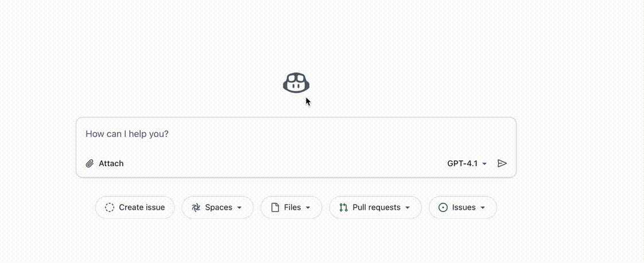Click the Issues circle-dot icon
The height and width of the screenshot is (263, 644).
tap(443, 207)
